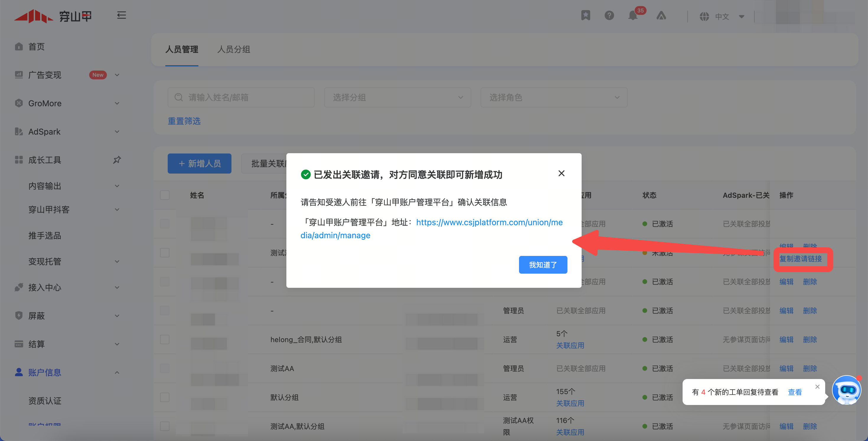The image size is (868, 441).
Task: Click the AdSpark sidebar icon
Action: coord(19,131)
